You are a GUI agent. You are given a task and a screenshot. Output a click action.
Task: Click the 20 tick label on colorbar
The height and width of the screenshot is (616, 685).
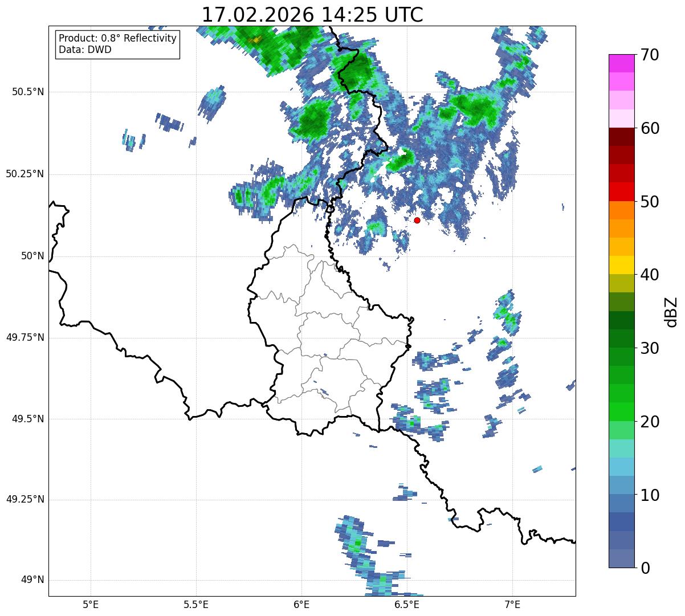click(x=650, y=422)
